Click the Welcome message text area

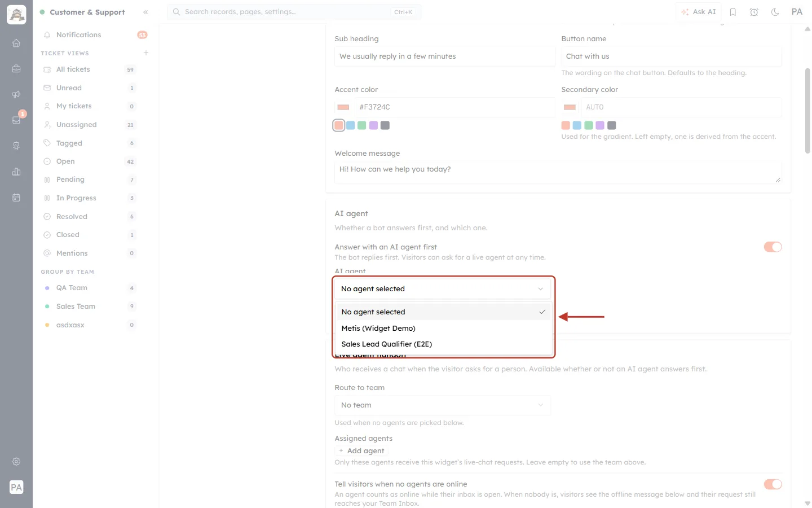558,173
